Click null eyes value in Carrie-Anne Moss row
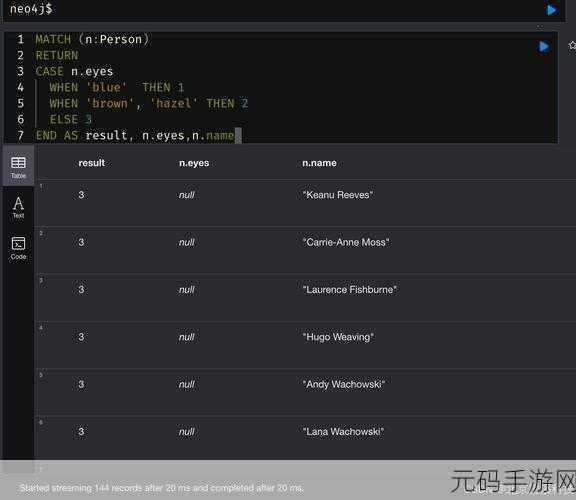Viewport: 576px width, 500px height. pyautogui.click(x=187, y=242)
